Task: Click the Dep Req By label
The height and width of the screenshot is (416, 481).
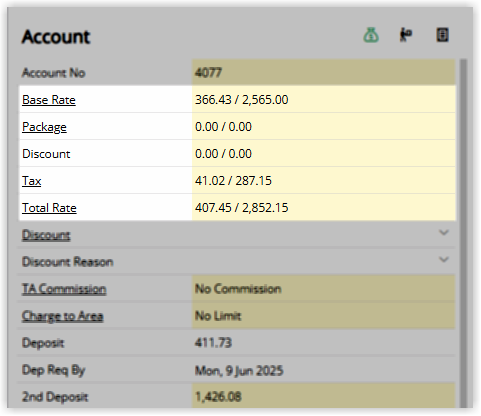Action: [54, 370]
